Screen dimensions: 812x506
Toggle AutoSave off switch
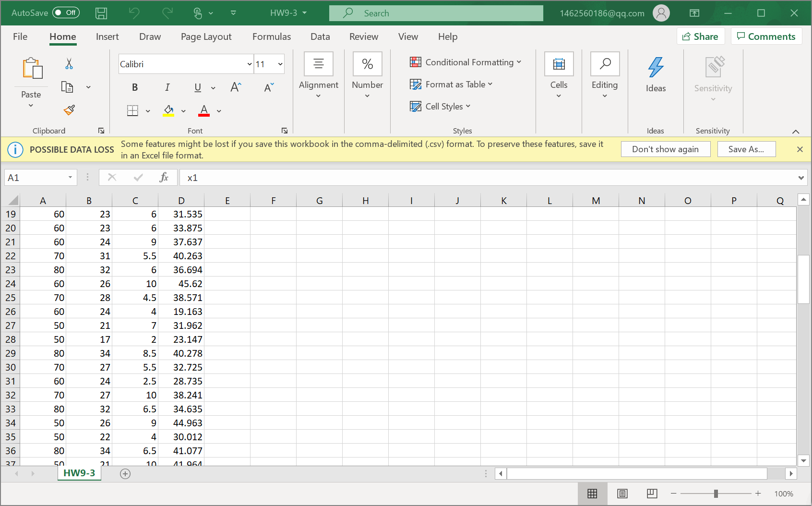click(66, 12)
